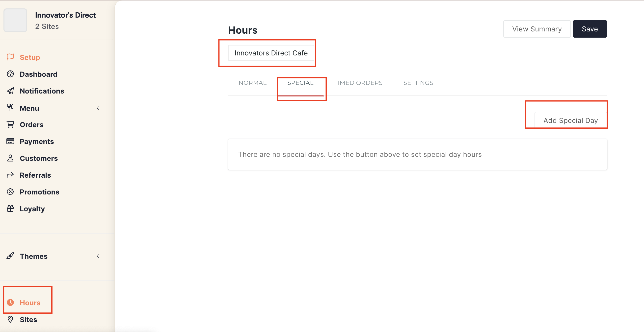Viewport: 644px width, 332px height.
Task: Click the Sites location pin icon
Action: pyautogui.click(x=10, y=319)
